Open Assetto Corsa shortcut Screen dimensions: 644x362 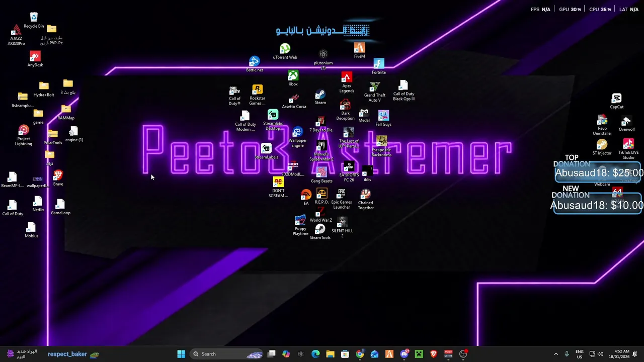[x=294, y=101]
